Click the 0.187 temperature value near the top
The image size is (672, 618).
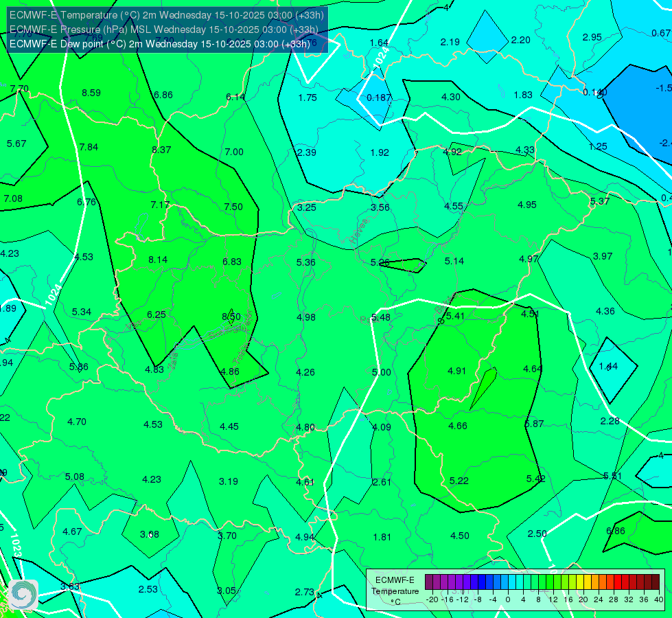point(379,98)
